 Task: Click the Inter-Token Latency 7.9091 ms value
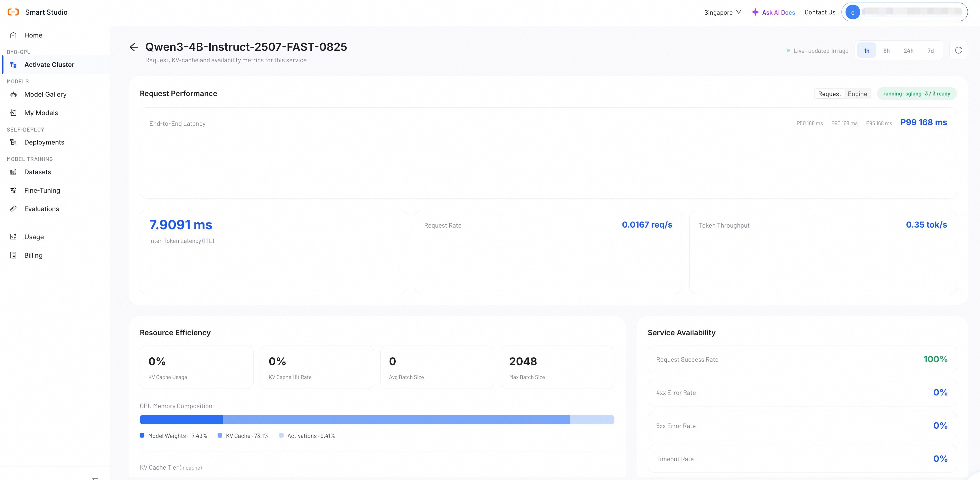(181, 225)
